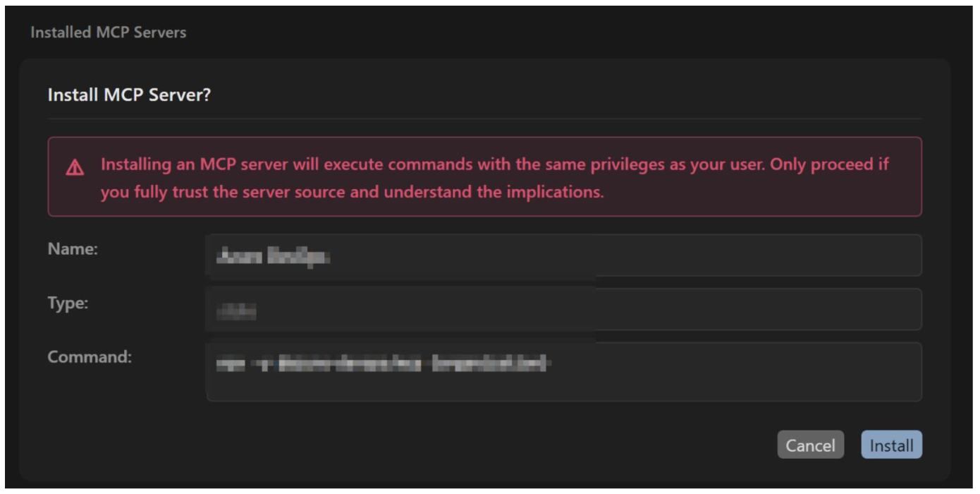Click the warning line about user privileges

(x=494, y=164)
